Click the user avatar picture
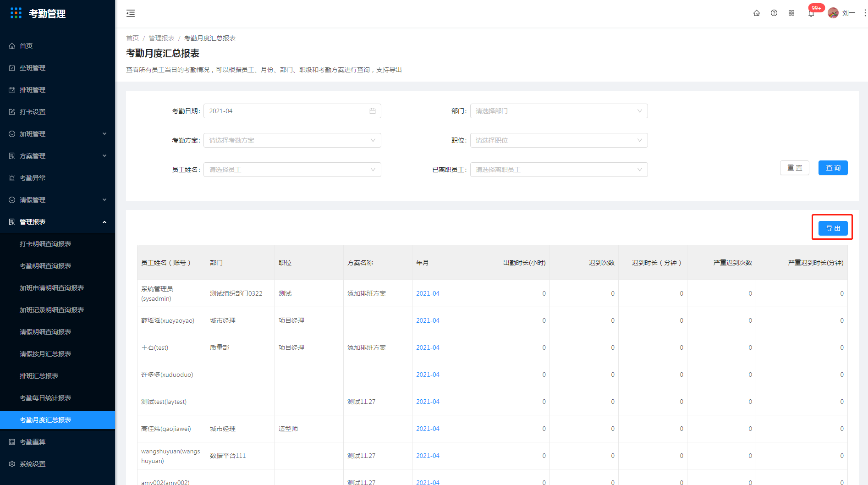 click(833, 13)
